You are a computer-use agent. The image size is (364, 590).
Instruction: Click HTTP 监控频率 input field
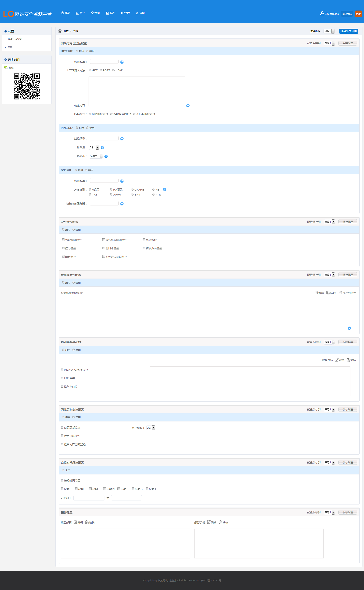click(x=104, y=62)
